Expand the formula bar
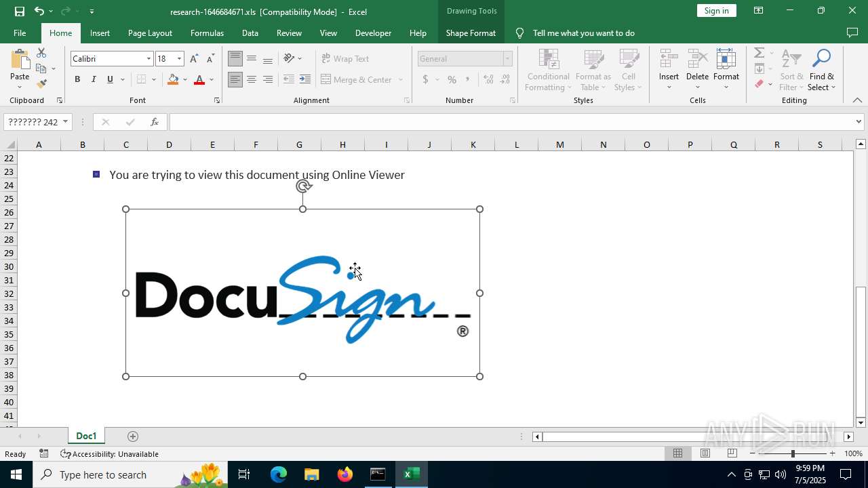 click(859, 122)
